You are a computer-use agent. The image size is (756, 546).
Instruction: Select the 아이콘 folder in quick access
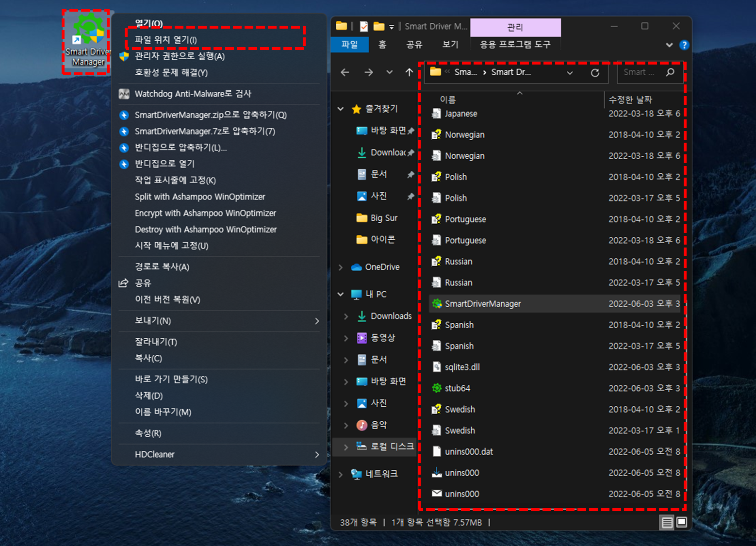pos(376,240)
